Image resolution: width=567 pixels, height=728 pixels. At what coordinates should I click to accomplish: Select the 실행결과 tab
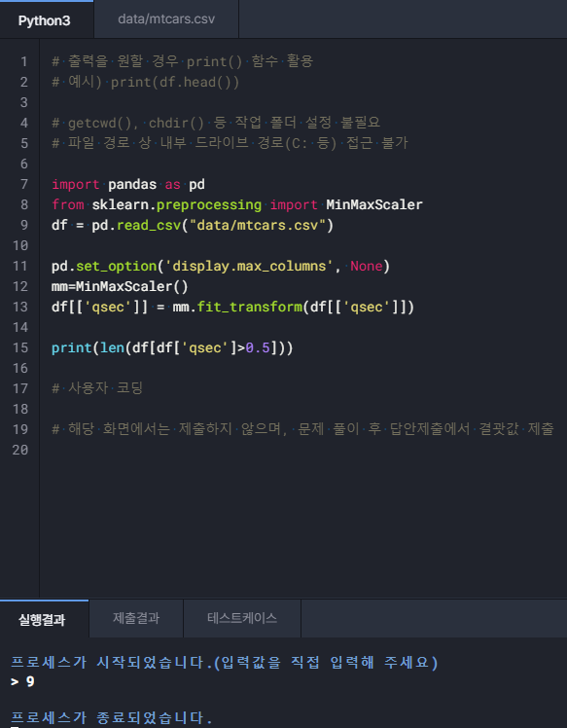pyautogui.click(x=42, y=619)
